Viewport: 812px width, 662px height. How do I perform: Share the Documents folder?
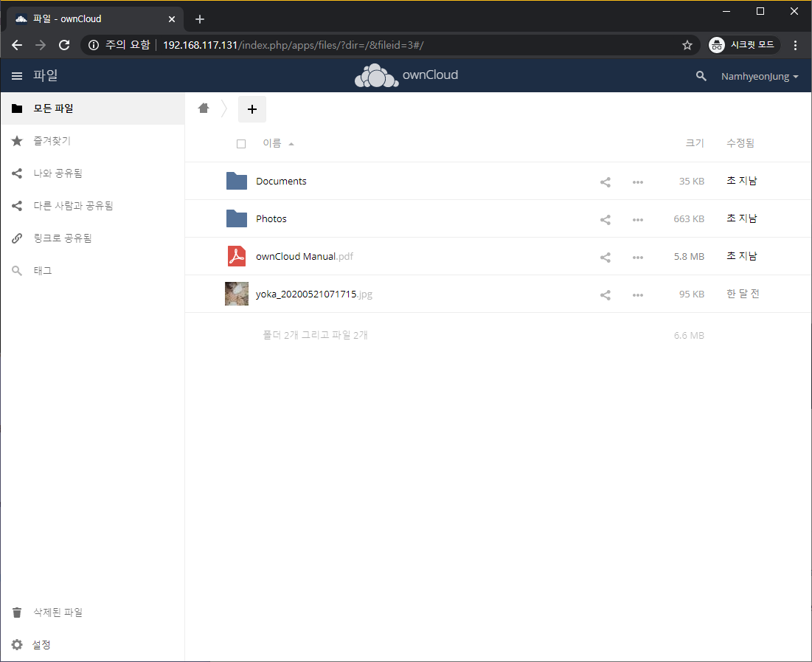(605, 182)
